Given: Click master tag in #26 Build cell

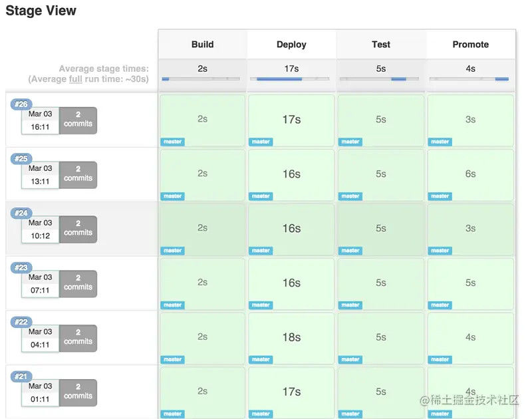Looking at the screenshot, I should [x=172, y=142].
